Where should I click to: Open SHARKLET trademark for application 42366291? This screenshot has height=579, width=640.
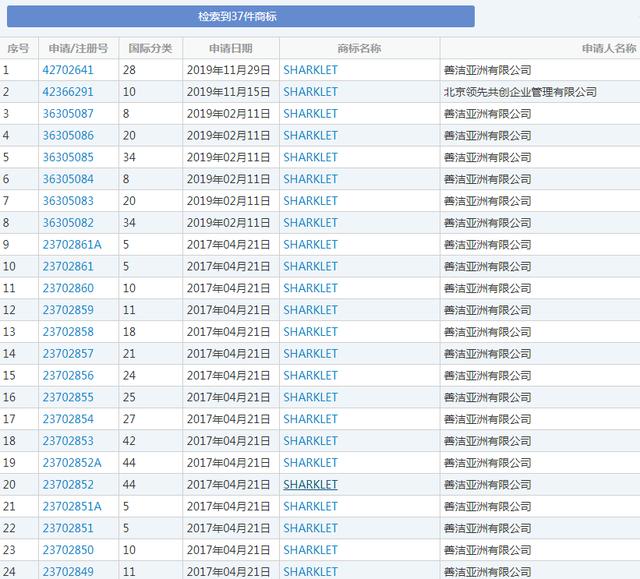tap(310, 92)
